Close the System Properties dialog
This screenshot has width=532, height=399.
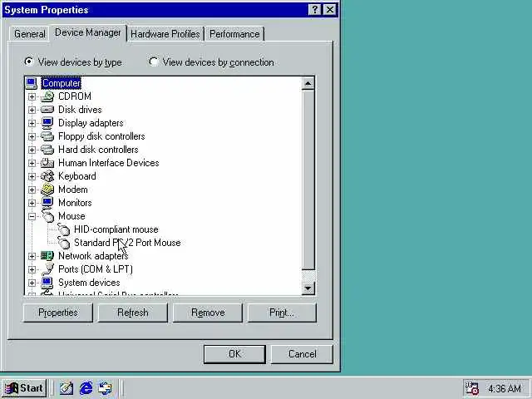[330, 9]
